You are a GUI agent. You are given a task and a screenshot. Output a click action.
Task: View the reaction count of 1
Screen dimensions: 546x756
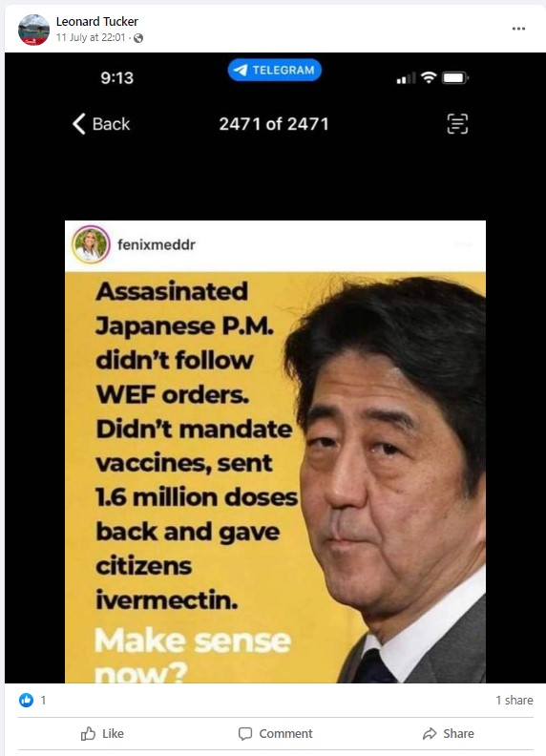tap(43, 700)
